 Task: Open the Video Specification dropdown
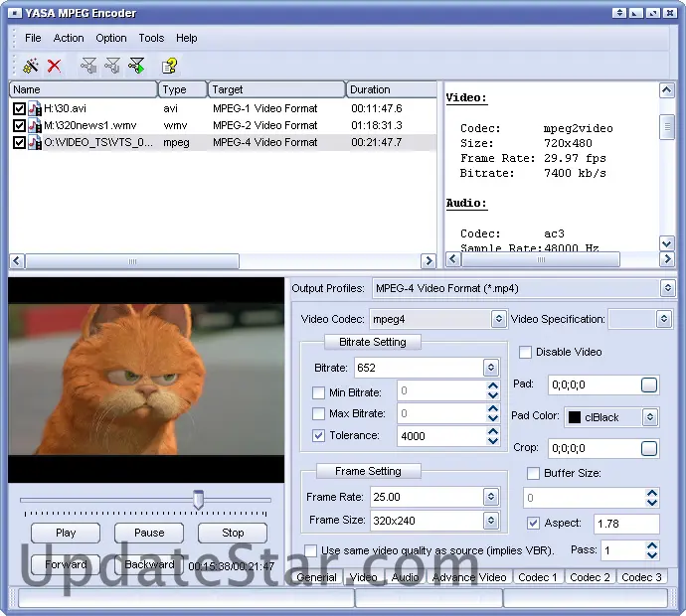(664, 319)
